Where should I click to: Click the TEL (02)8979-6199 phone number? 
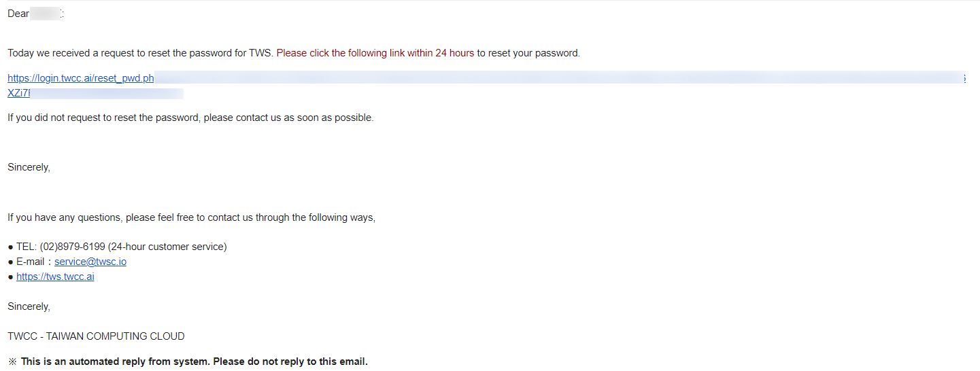coord(73,247)
